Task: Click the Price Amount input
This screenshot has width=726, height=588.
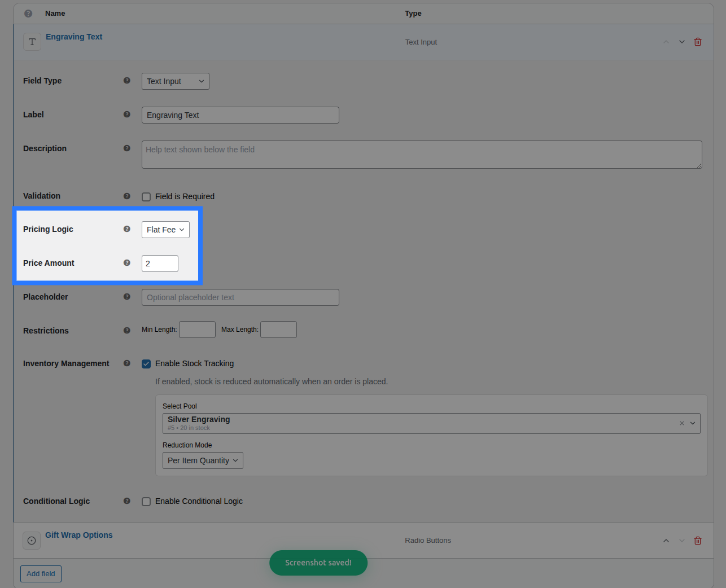Action: pyautogui.click(x=160, y=264)
